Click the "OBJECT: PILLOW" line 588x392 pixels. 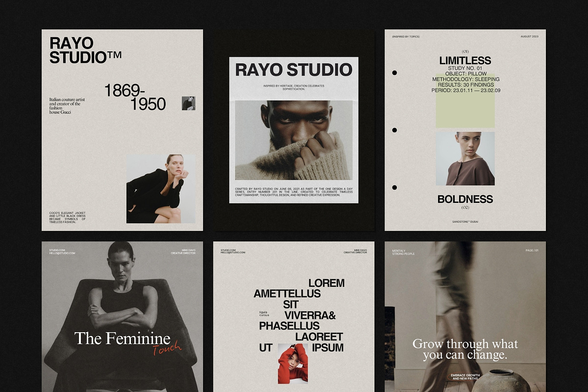point(465,74)
